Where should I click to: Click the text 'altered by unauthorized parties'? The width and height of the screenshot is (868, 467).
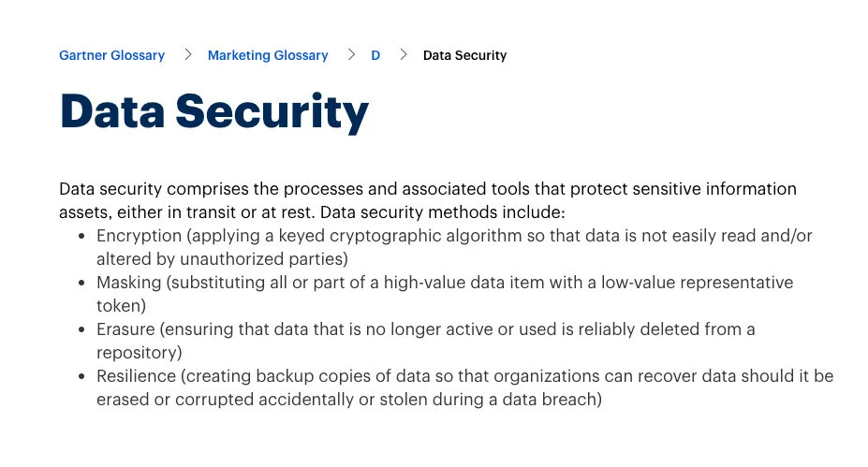(220, 259)
